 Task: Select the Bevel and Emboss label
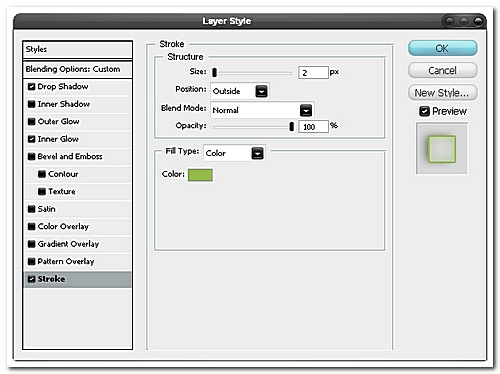point(70,156)
